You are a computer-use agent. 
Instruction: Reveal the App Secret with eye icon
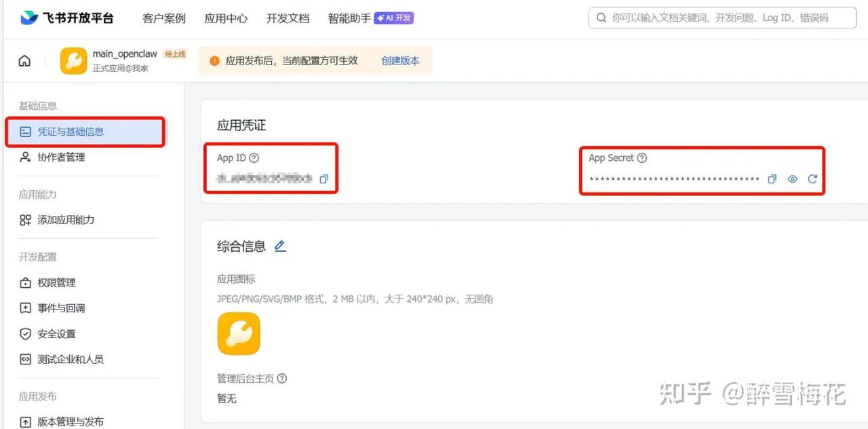(x=792, y=179)
